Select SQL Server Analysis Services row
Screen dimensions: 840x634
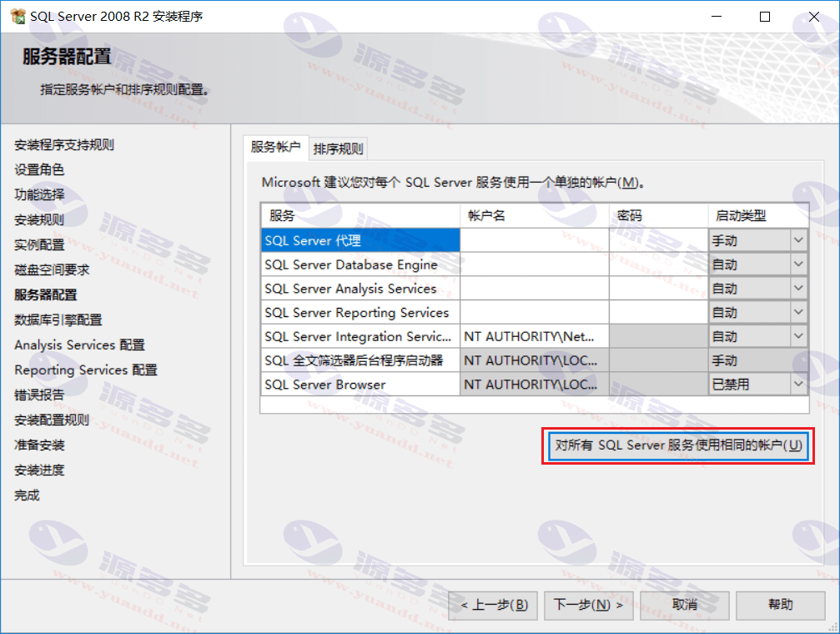360,289
